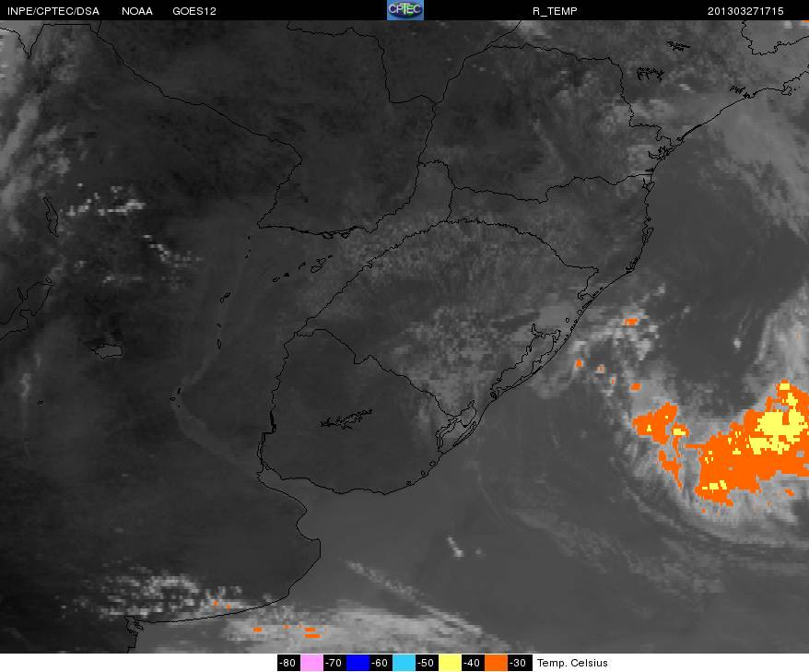Click the -60 legend value
The width and height of the screenshot is (809, 672).
381,663
